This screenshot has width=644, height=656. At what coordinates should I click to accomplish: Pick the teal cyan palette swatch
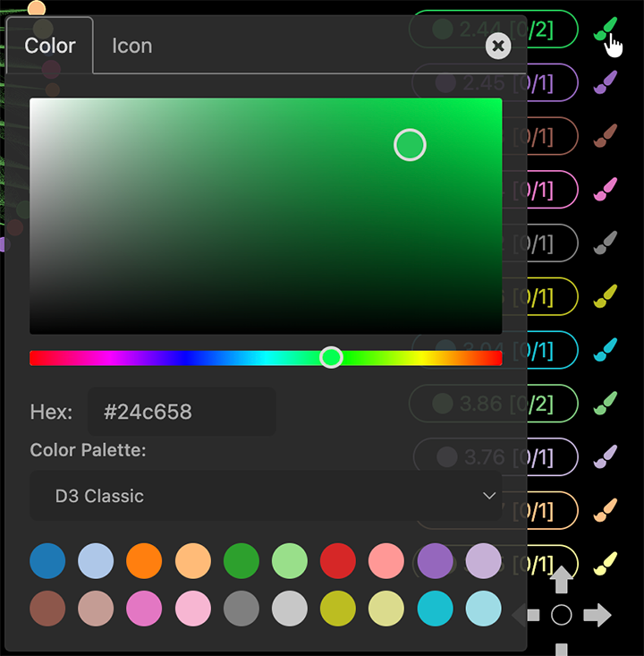pyautogui.click(x=435, y=609)
